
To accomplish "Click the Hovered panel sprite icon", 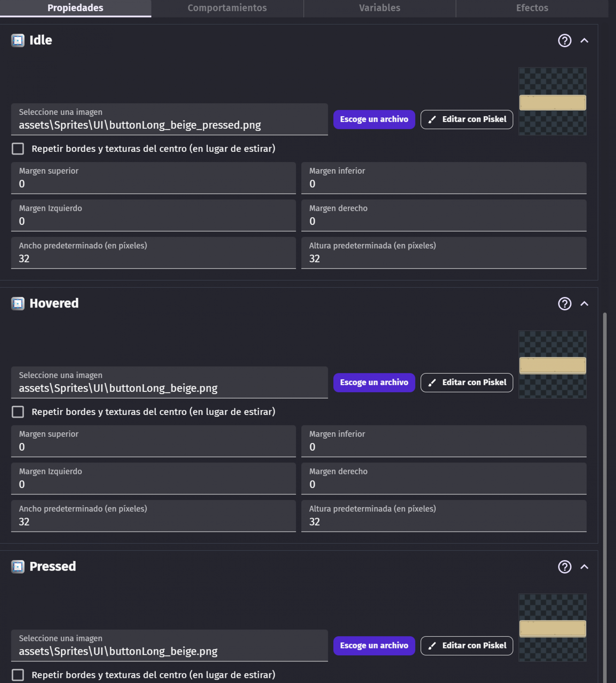I will 18,303.
